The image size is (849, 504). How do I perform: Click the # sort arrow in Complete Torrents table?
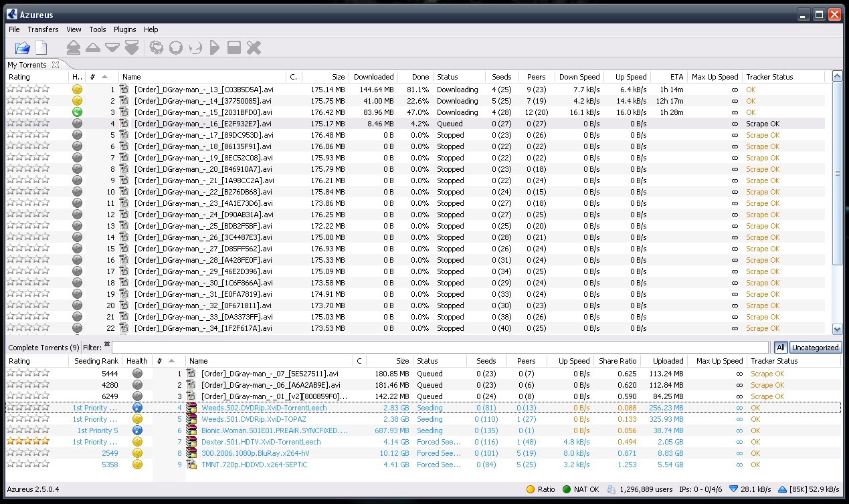(x=171, y=361)
